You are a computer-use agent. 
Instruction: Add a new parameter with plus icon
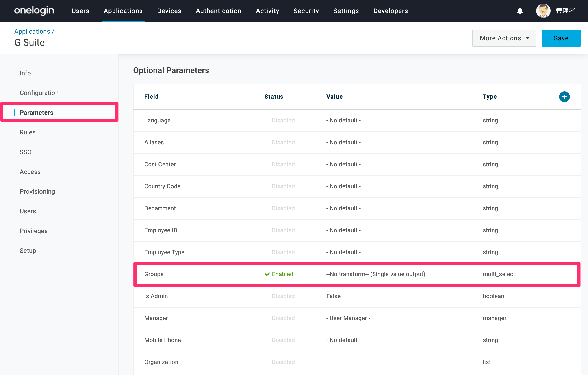coord(564,97)
